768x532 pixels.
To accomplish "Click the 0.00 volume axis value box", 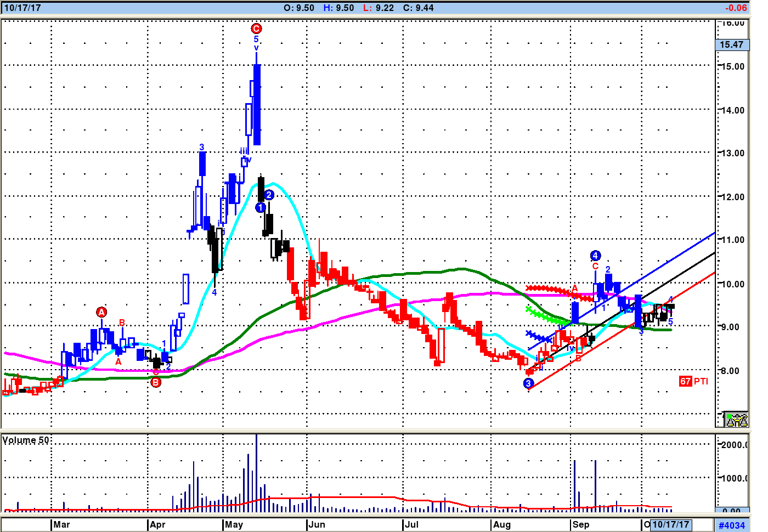I will [732, 511].
